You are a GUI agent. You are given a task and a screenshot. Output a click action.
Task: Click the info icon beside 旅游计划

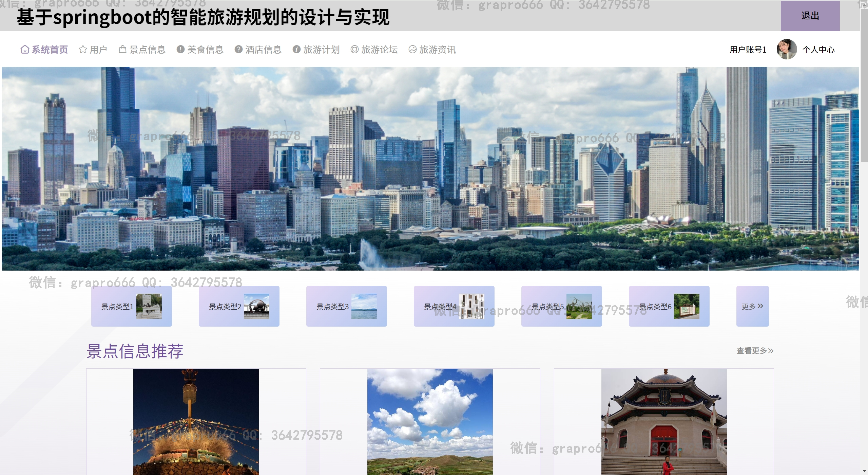pos(296,50)
